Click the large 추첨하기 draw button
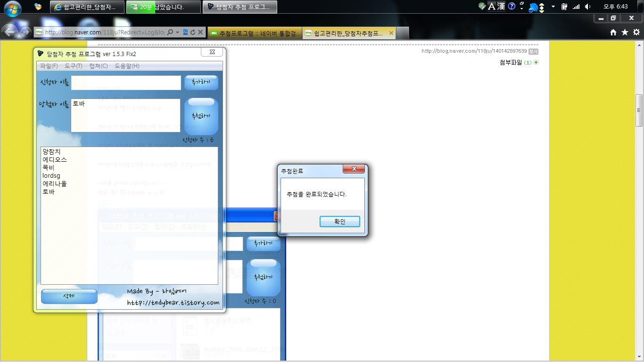 click(x=201, y=116)
